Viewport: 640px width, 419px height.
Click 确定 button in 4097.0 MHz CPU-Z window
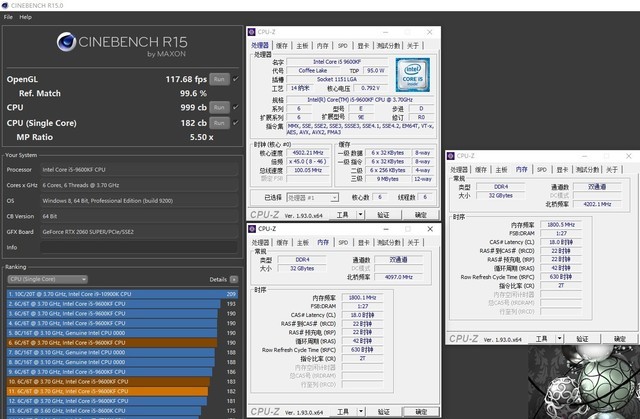(x=421, y=412)
